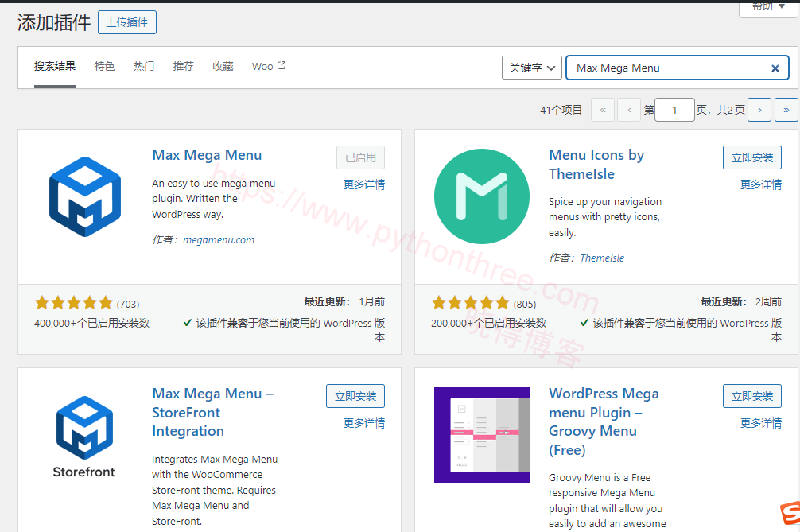Open the 关键字 search filter dropdown
This screenshot has width=800, height=532.
tap(531, 68)
